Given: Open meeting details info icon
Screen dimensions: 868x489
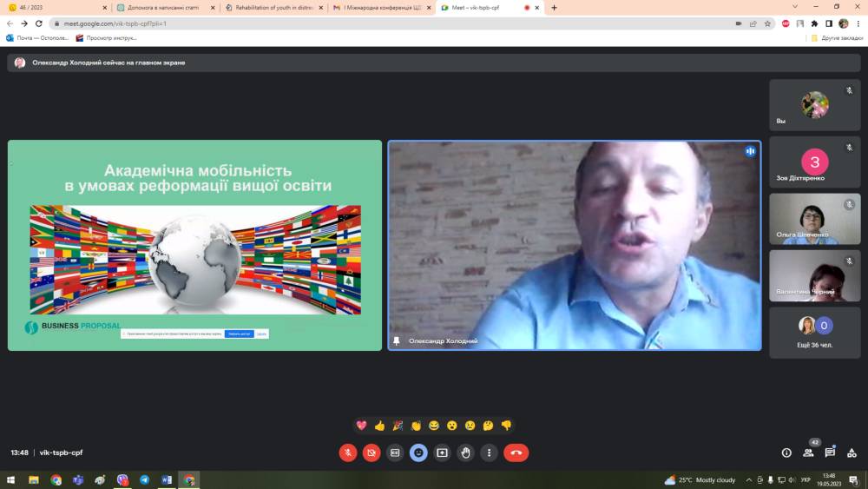Looking at the screenshot, I should (786, 453).
